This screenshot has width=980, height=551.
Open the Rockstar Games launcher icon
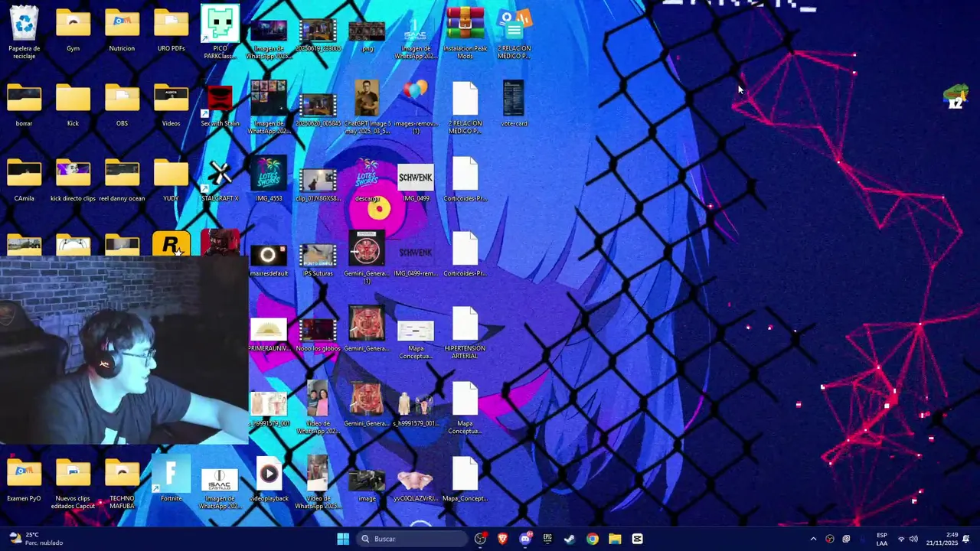[x=171, y=244]
